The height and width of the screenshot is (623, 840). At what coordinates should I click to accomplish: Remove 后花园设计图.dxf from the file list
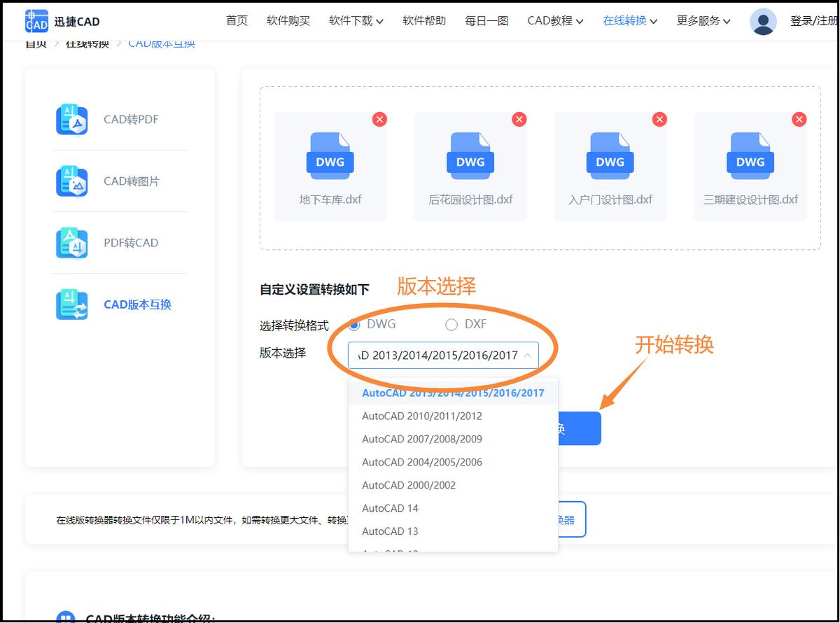[519, 120]
